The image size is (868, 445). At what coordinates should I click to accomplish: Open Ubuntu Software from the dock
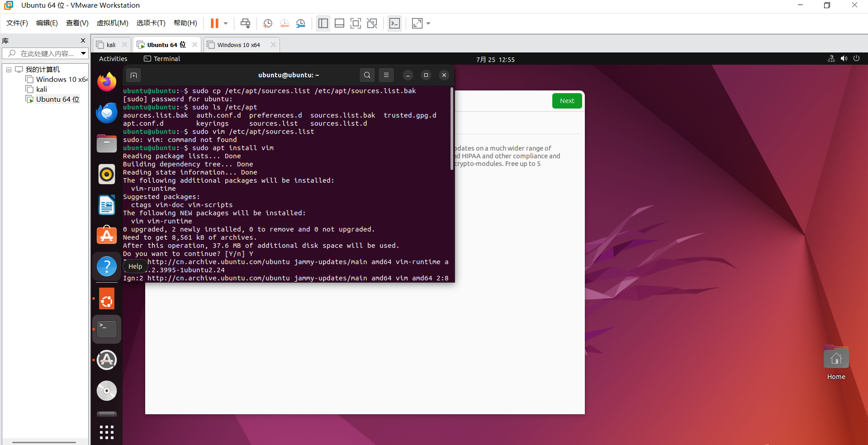coord(107,236)
